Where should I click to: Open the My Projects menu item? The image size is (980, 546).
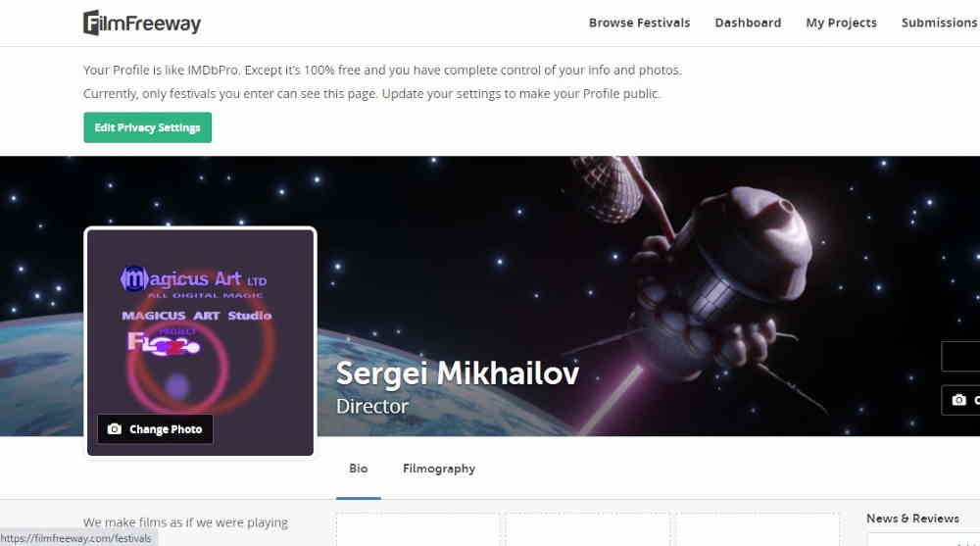(841, 23)
